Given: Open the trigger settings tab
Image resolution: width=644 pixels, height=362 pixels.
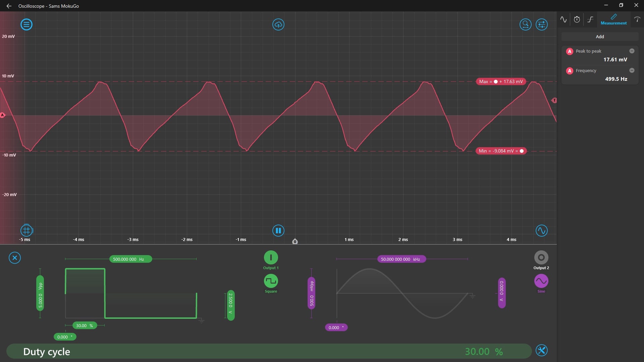Looking at the screenshot, I should pyautogui.click(x=590, y=19).
